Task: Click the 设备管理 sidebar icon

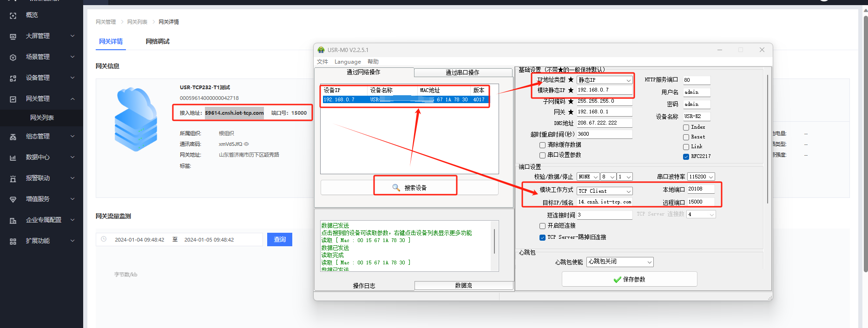Action: pos(13,78)
